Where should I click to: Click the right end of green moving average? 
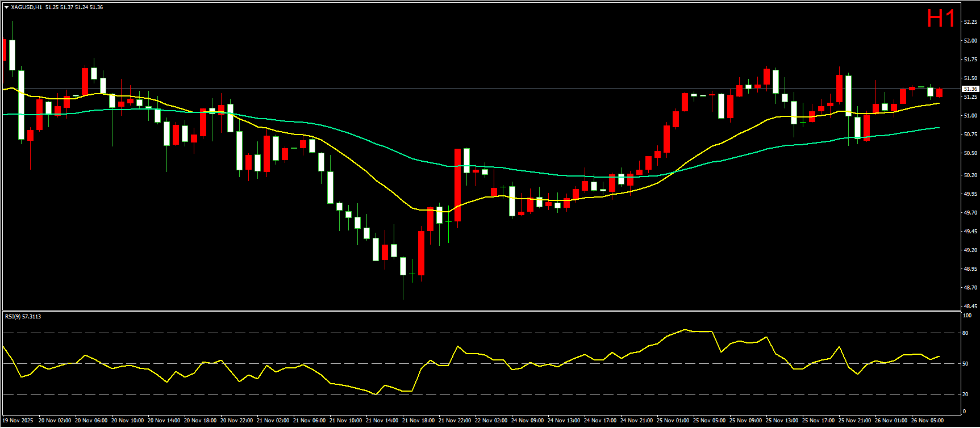pos(939,128)
